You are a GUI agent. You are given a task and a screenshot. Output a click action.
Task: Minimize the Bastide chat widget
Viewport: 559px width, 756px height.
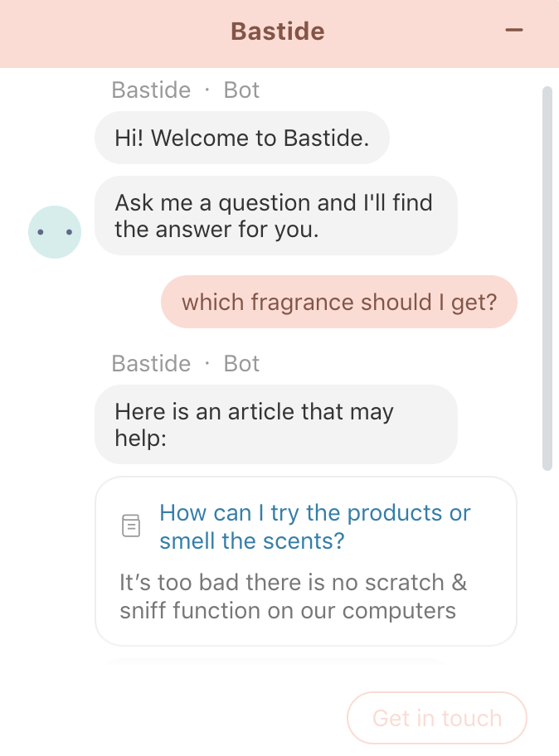(513, 31)
